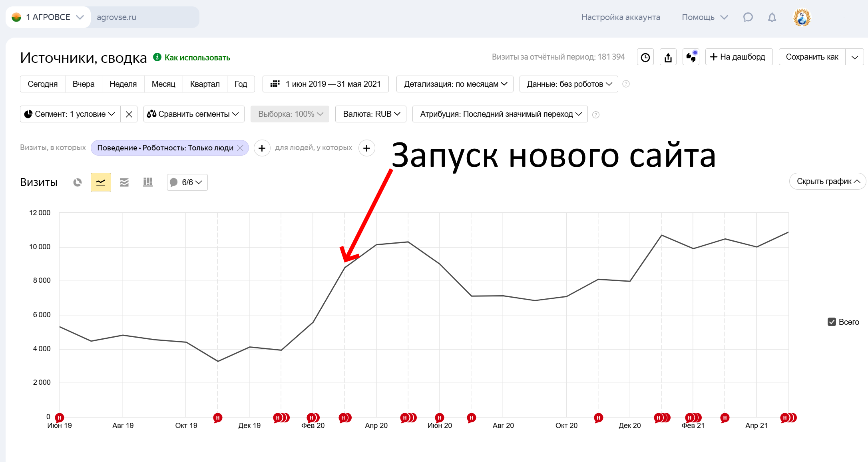The width and height of the screenshot is (868, 462).
Task: Click the data help question icon
Action: pos(626,84)
